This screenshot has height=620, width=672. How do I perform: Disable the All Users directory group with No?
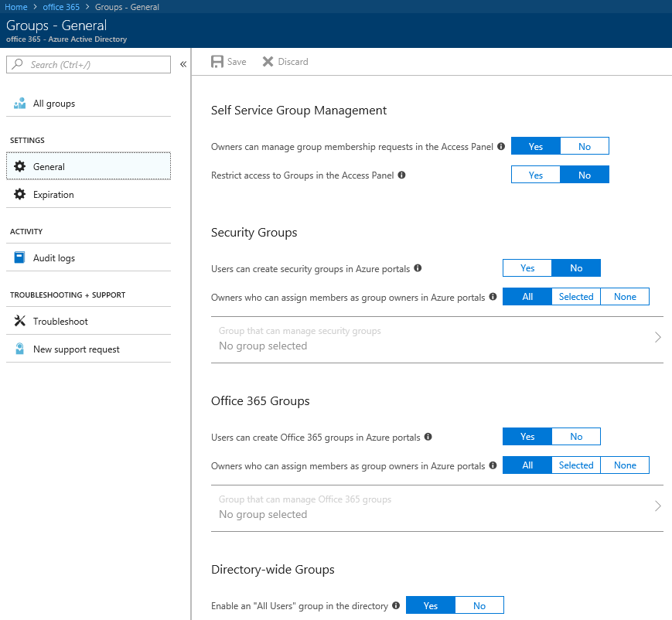pyautogui.click(x=479, y=606)
